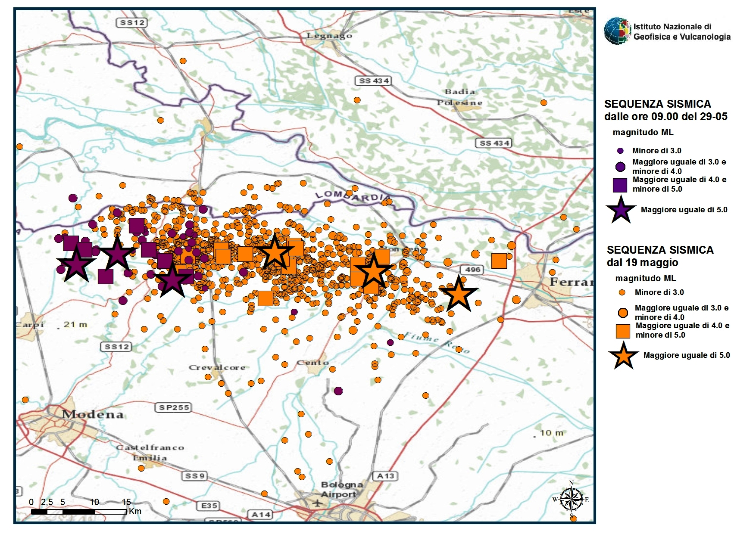Click the large purple circle legend symbol
The image size is (756, 534).
point(620,167)
